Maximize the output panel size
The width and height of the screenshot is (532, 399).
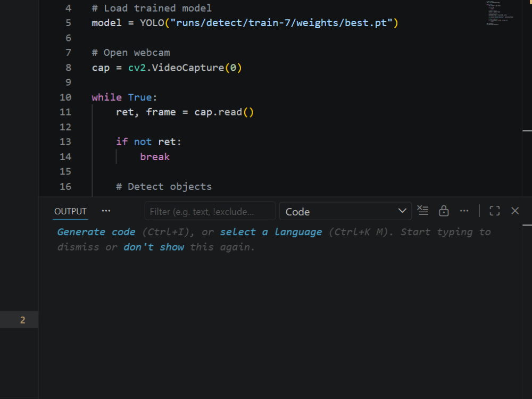[495, 211]
